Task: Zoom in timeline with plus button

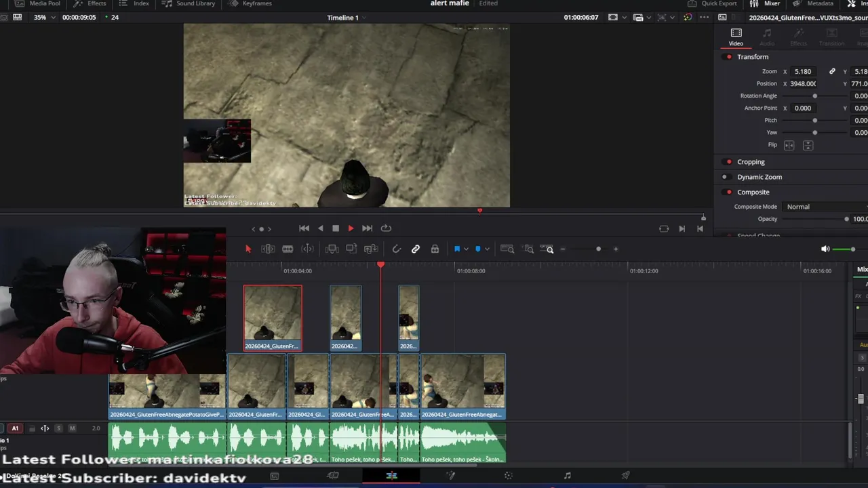Action: pyautogui.click(x=616, y=249)
